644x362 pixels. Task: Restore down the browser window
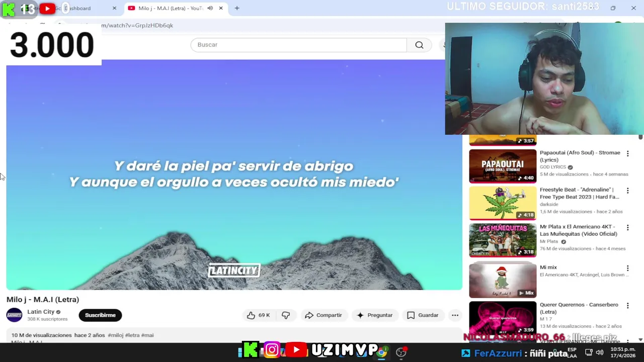613,8
